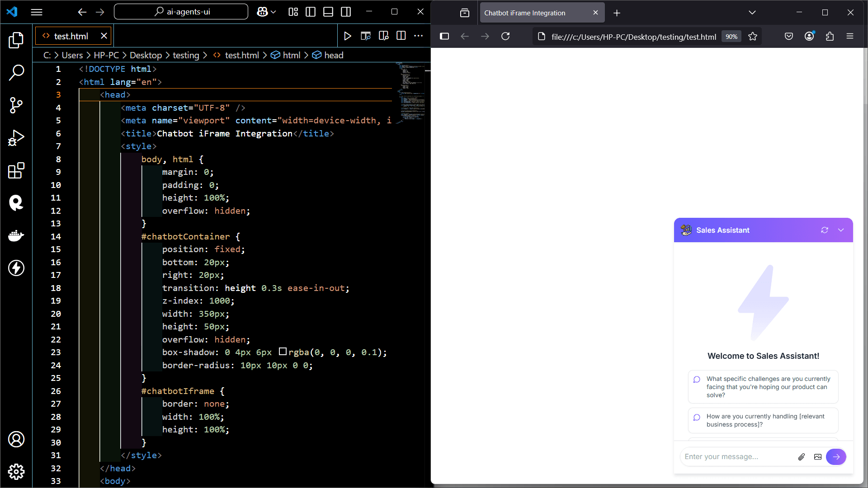Open the testing folder from the breadcrumb

coord(185,55)
